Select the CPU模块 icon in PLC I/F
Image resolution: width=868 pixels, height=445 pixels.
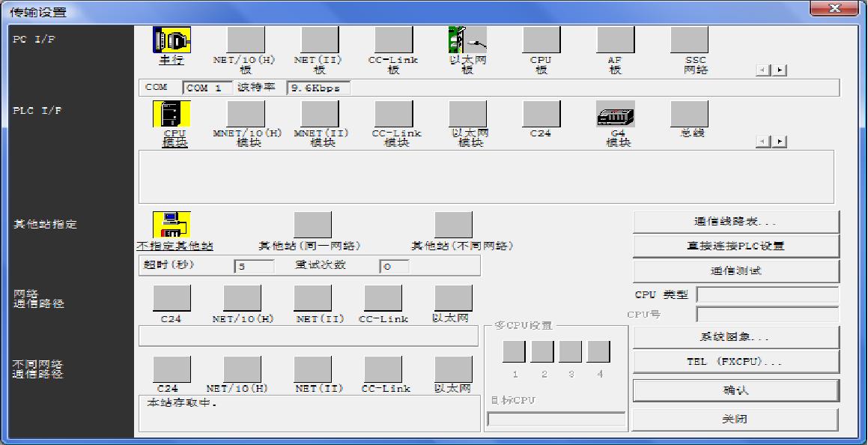(x=172, y=114)
